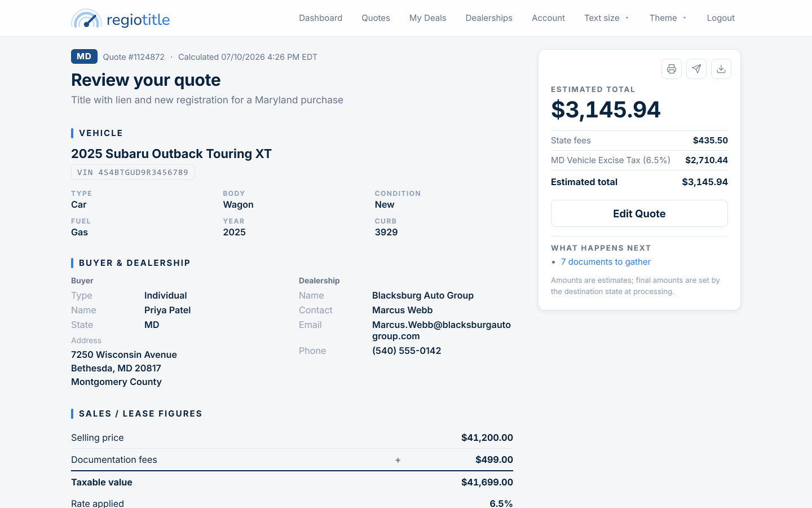The image size is (812, 508).
Task: Log out via the Logout link
Action: pyautogui.click(x=721, y=18)
